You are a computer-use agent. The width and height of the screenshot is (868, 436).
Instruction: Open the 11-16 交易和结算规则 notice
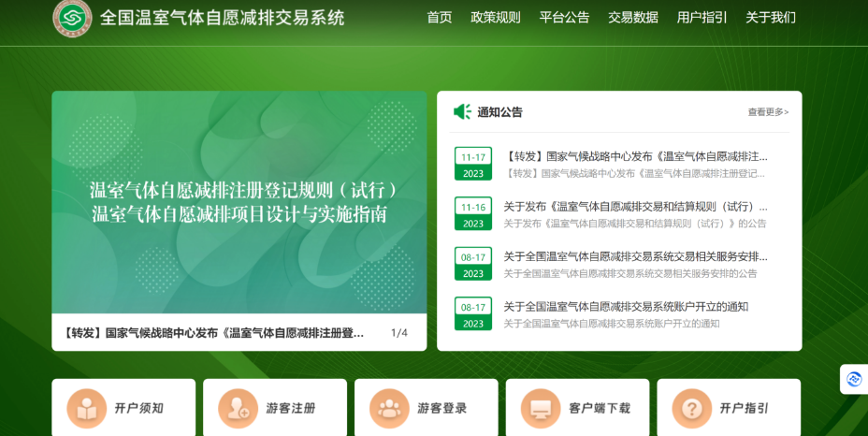coord(636,207)
